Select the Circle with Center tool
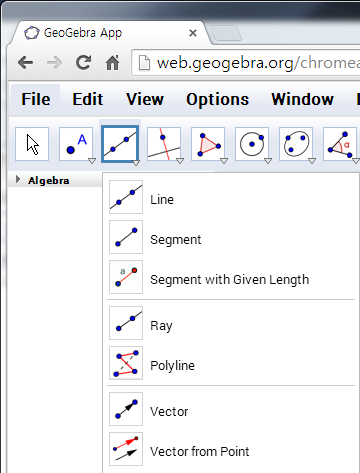The height and width of the screenshot is (473, 360). pyautogui.click(x=252, y=144)
